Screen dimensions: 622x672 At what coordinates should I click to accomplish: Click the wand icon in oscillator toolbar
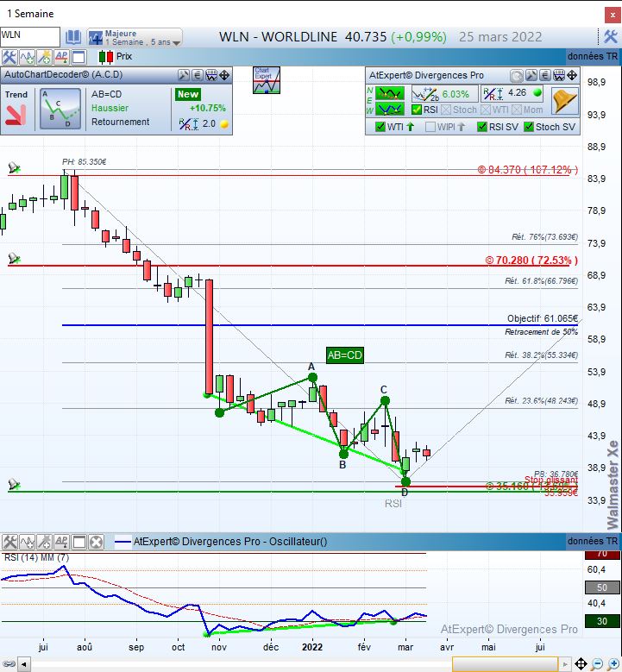click(44, 542)
